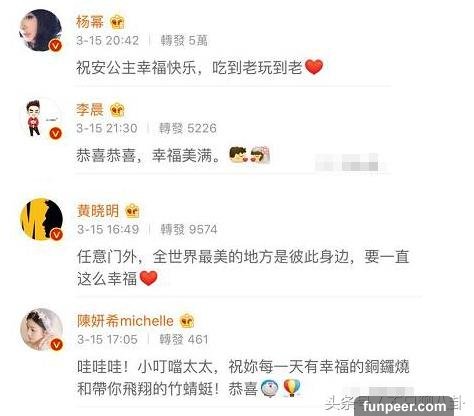Viewport: 474px width, 416px height.
Task: Open 陳妍希michelle's profile photo
Action: 42,330
